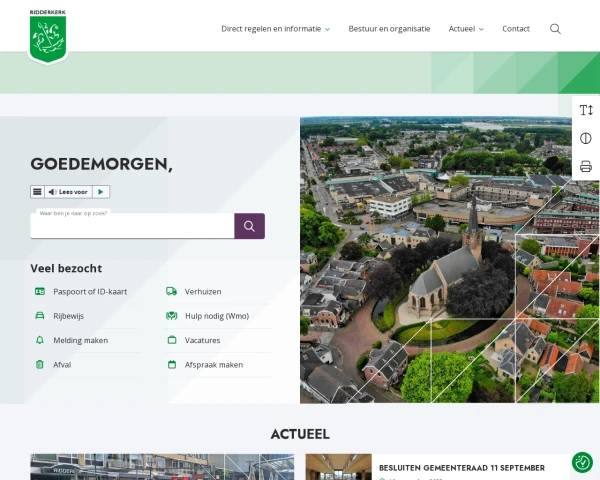Click the print page icon
Image resolution: width=600 pixels, height=480 pixels.
point(586,166)
